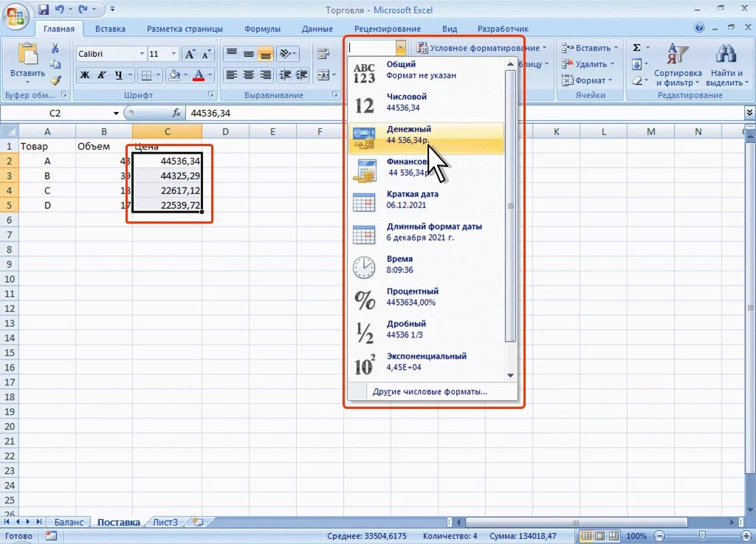Click the text orientation icon
Screen dimensions: 756x544
[286, 53]
